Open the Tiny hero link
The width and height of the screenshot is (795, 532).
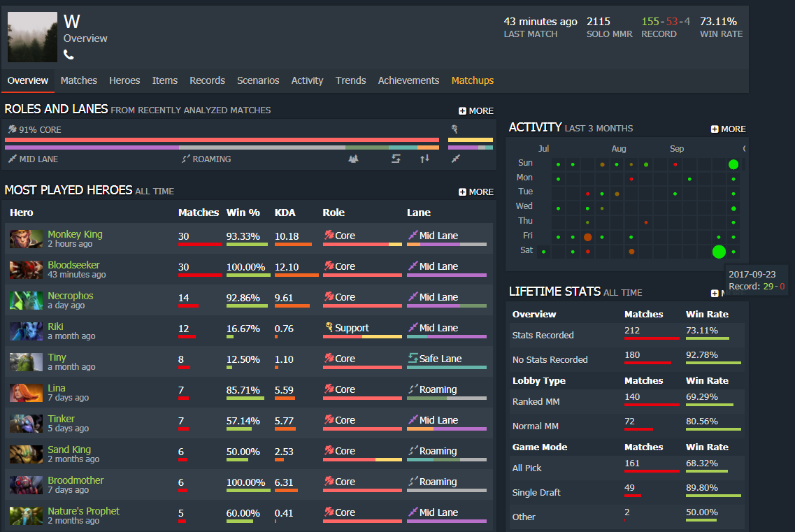[57, 357]
